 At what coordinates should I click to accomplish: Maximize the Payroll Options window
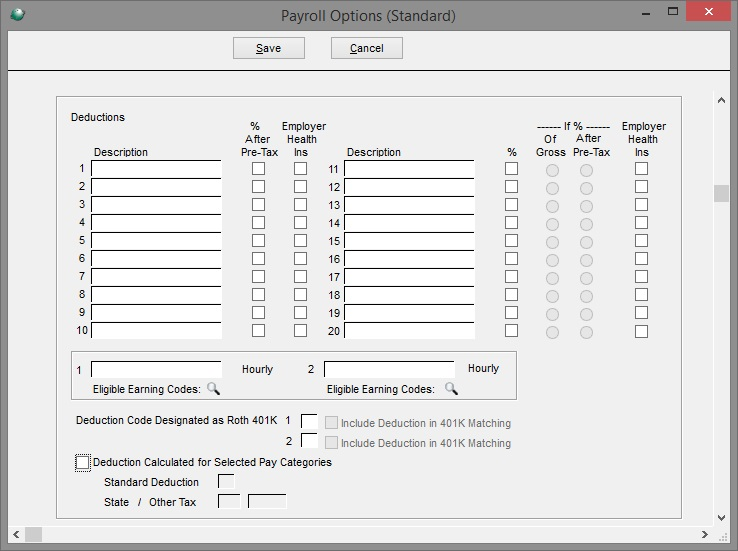pyautogui.click(x=673, y=12)
